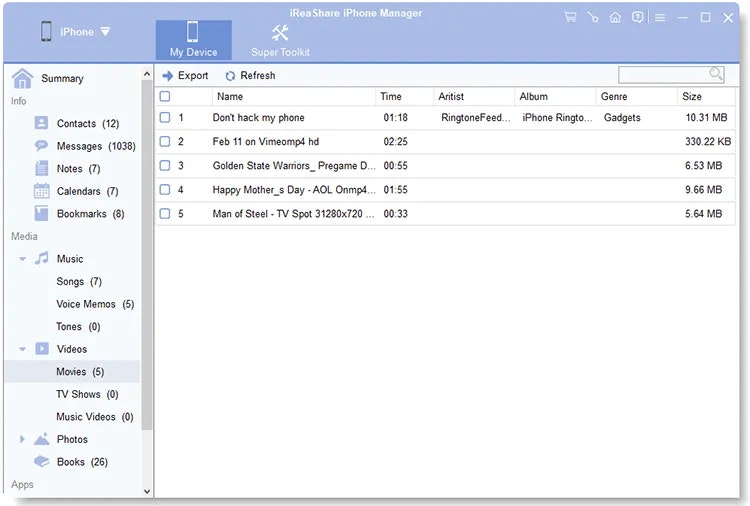Click the 'Gadgets' genre cell
The height and width of the screenshot is (506, 750).
(622, 117)
